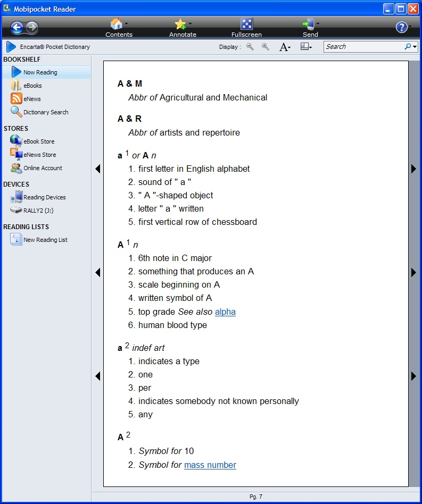Expand the search options arrow
Image resolution: width=422 pixels, height=504 pixels.
(x=415, y=47)
